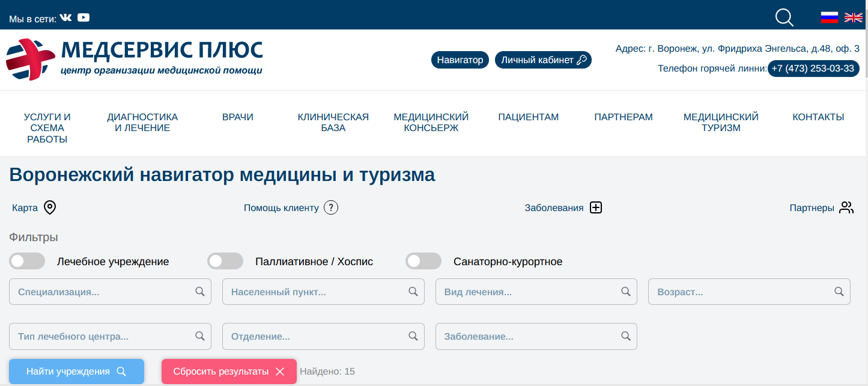Click magnifier icon in Заболевание field
The image size is (868, 386).
[626, 336]
